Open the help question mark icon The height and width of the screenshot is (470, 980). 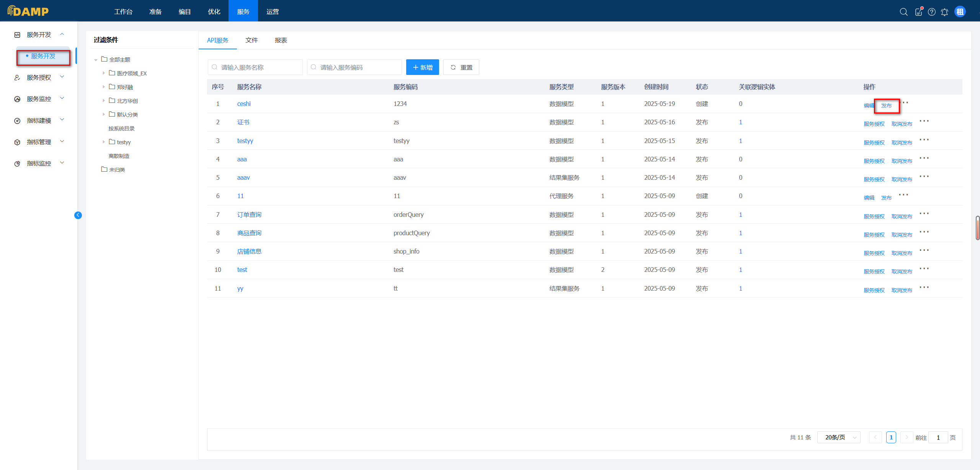[x=932, y=12]
